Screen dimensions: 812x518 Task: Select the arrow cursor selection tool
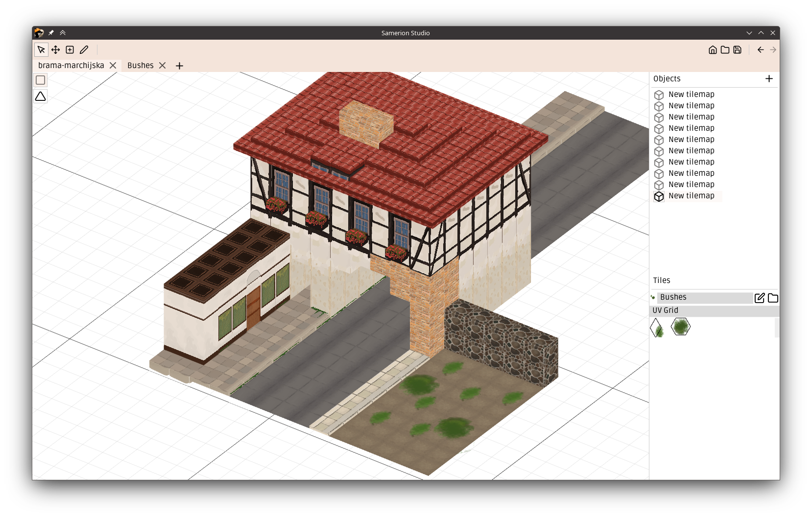point(41,50)
